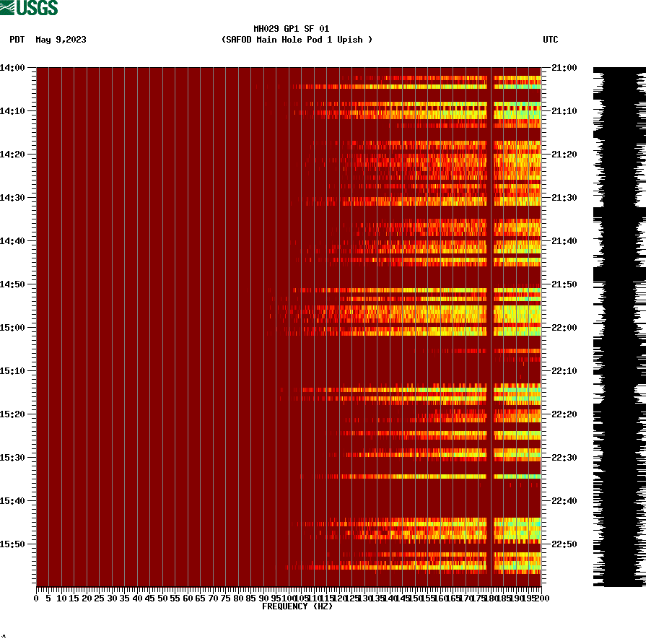The width and height of the screenshot is (651, 644).
Task: Click the 21:50 gridline on the plot
Action: pyautogui.click(x=289, y=284)
